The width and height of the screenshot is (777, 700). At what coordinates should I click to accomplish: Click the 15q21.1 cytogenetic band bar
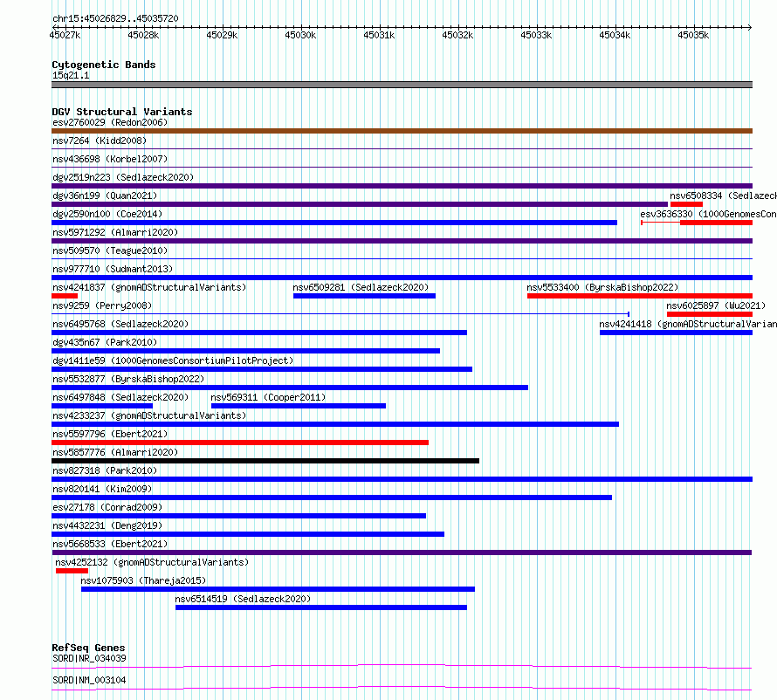pyautogui.click(x=402, y=85)
